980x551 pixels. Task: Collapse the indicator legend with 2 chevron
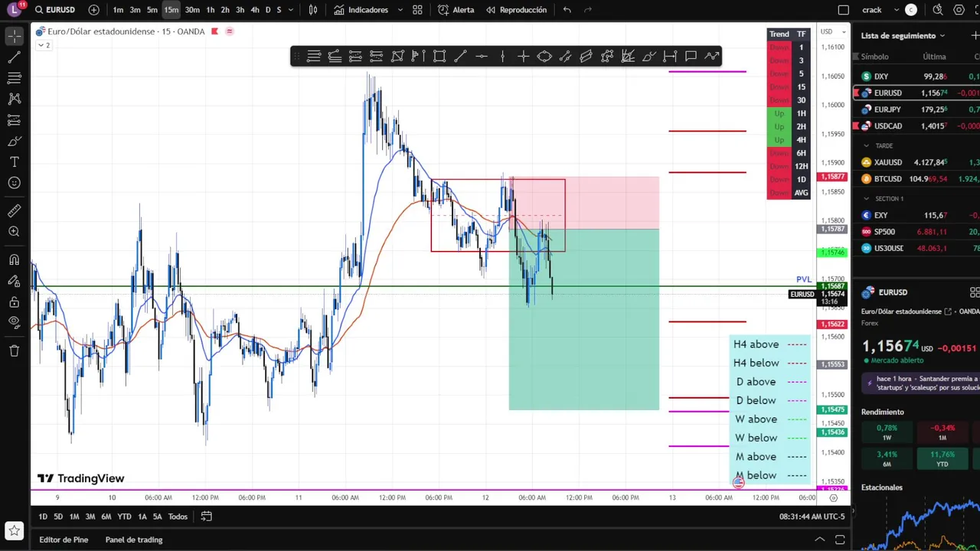coord(44,45)
